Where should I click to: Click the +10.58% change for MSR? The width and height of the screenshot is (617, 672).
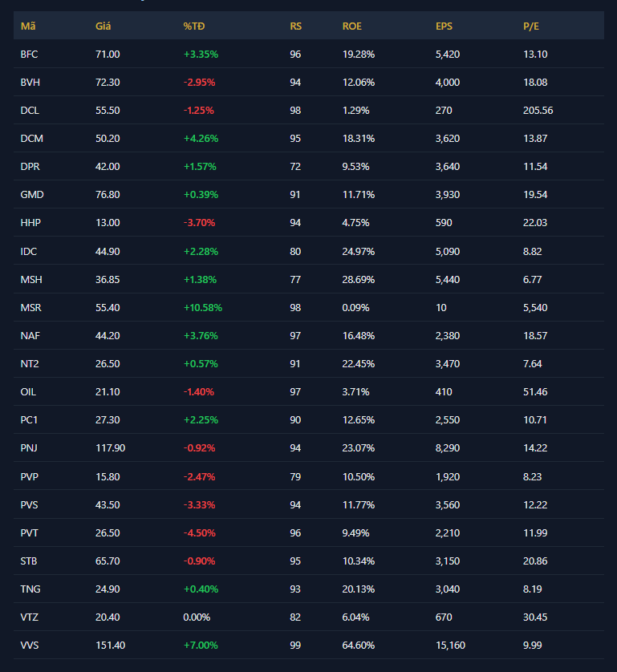203,308
